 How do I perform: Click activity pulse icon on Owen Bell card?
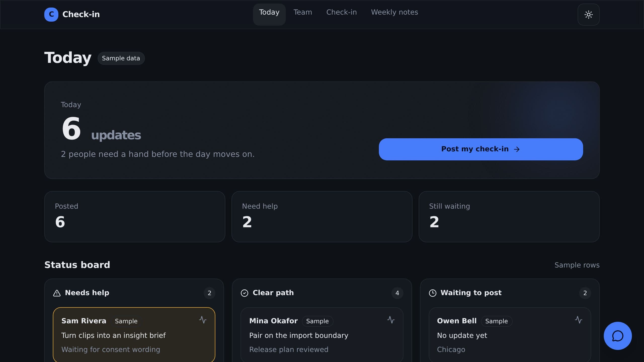579,320
